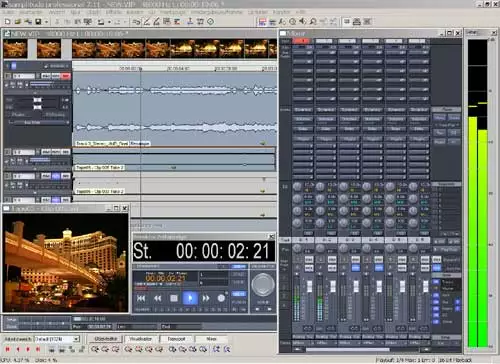
Task: Click the last red marker icon in the bottom toolbar
Action: click(38, 349)
